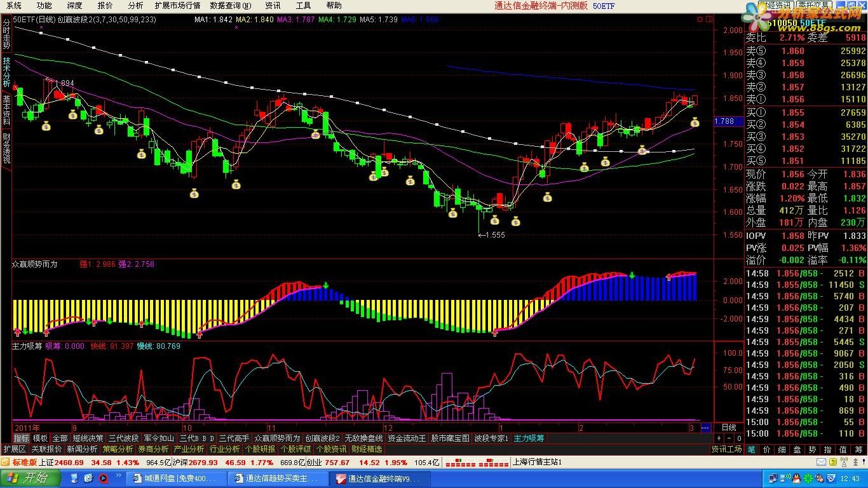The height and width of the screenshot is (488, 868).
Task: Click the double-tree icon in status bar
Action: (x=855, y=462)
